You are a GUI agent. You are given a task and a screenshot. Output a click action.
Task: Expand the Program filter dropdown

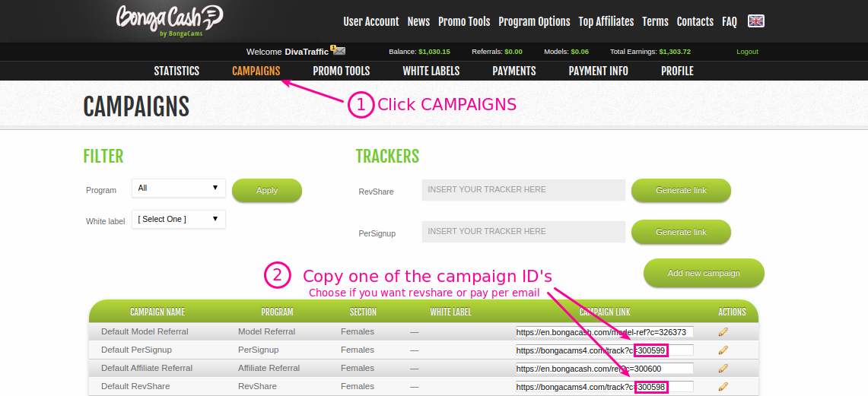tap(178, 188)
